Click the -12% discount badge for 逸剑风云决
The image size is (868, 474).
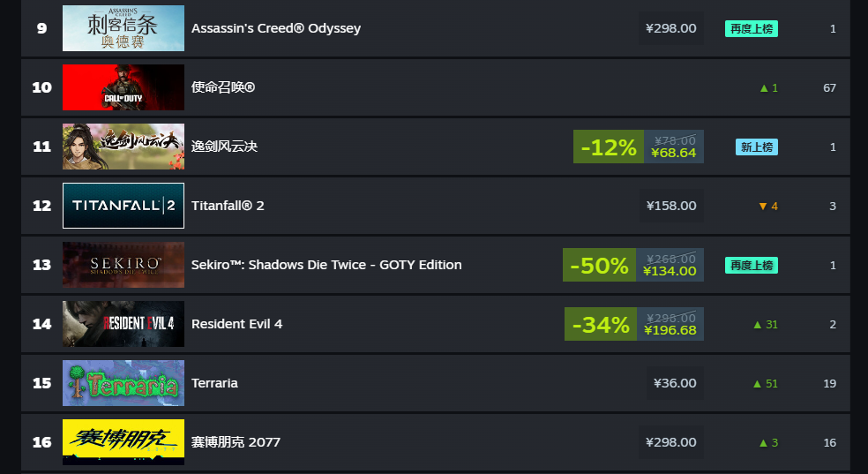pos(609,147)
